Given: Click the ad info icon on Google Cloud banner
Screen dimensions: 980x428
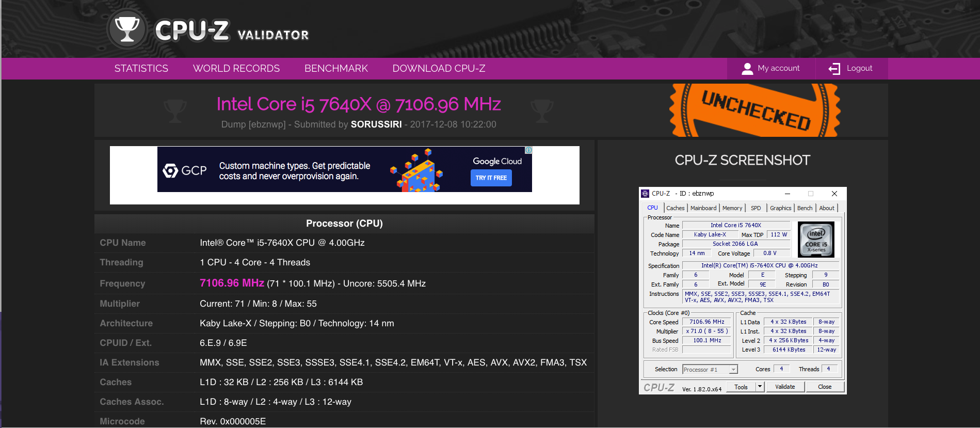Looking at the screenshot, I should 528,150.
